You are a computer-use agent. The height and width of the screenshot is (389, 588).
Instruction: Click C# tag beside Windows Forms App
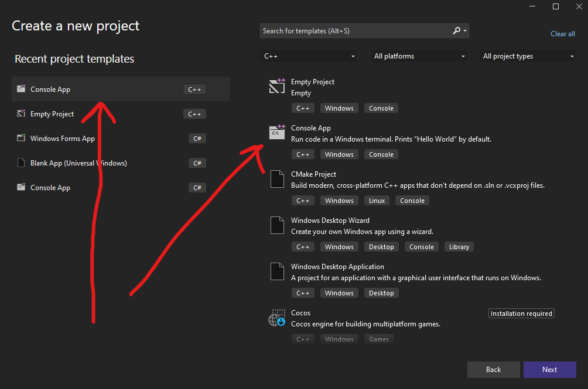pos(197,139)
